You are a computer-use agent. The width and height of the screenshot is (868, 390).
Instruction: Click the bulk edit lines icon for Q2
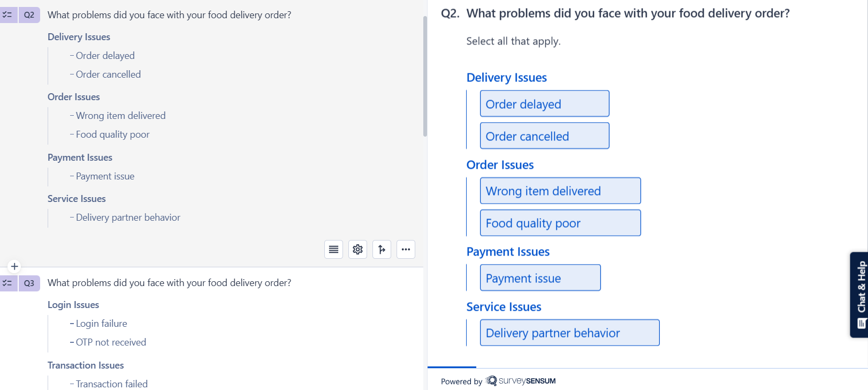click(x=333, y=250)
